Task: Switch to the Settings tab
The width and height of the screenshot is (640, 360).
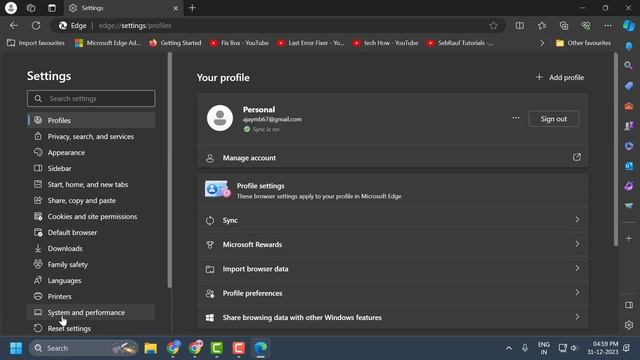Action: pyautogui.click(x=123, y=8)
